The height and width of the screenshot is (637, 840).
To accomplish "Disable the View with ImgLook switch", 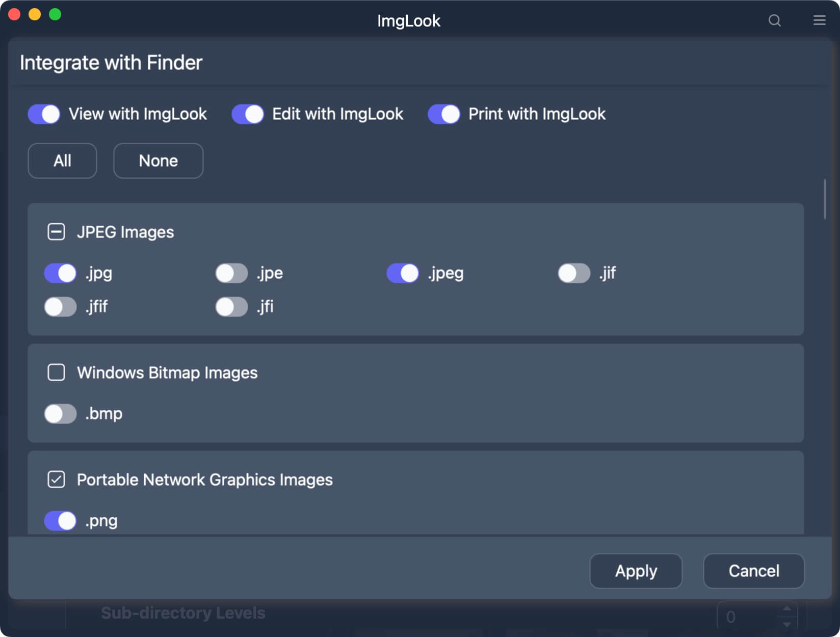I will [x=44, y=114].
